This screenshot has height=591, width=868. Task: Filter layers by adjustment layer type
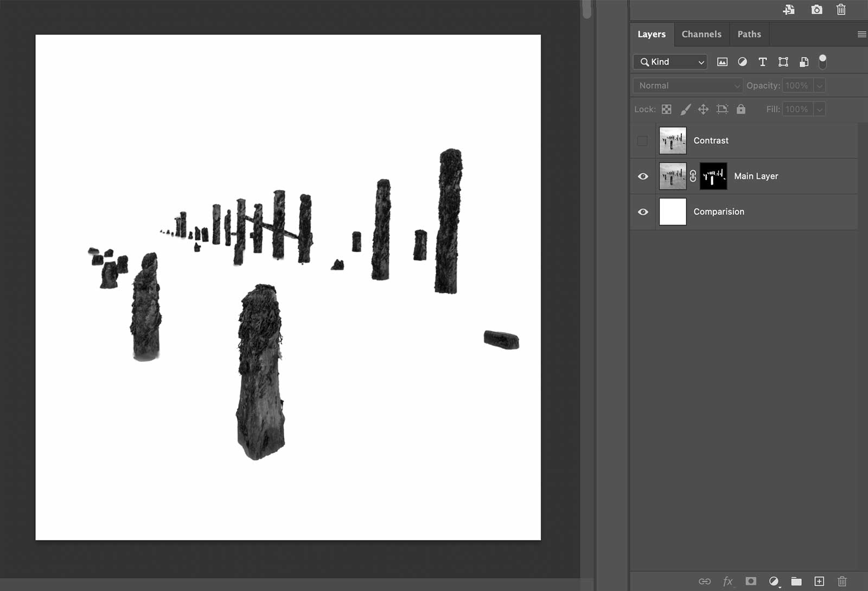(742, 62)
